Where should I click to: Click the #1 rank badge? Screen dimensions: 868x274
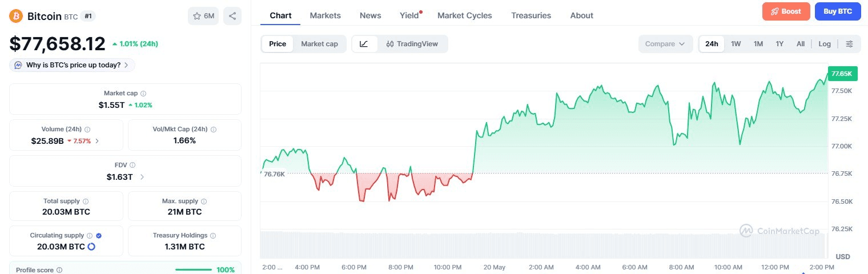[x=88, y=16]
